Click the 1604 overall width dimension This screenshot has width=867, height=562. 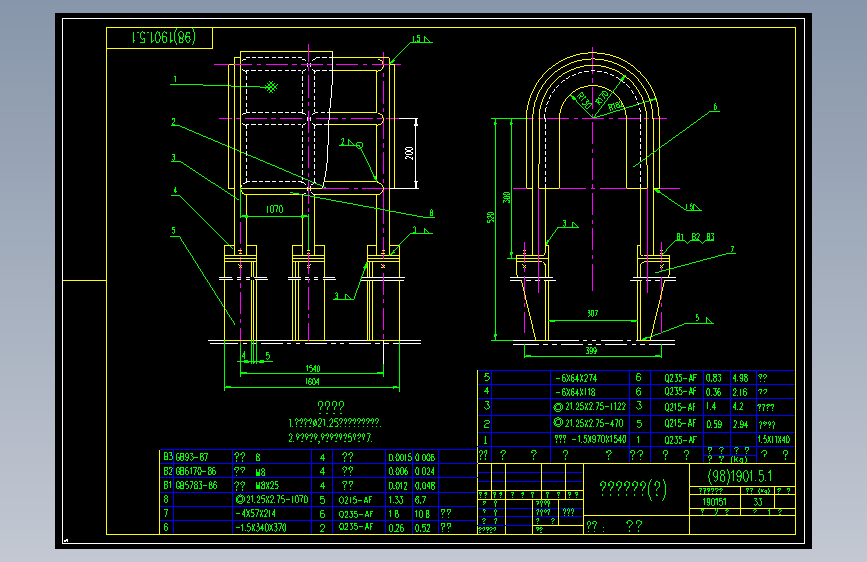[x=312, y=381]
